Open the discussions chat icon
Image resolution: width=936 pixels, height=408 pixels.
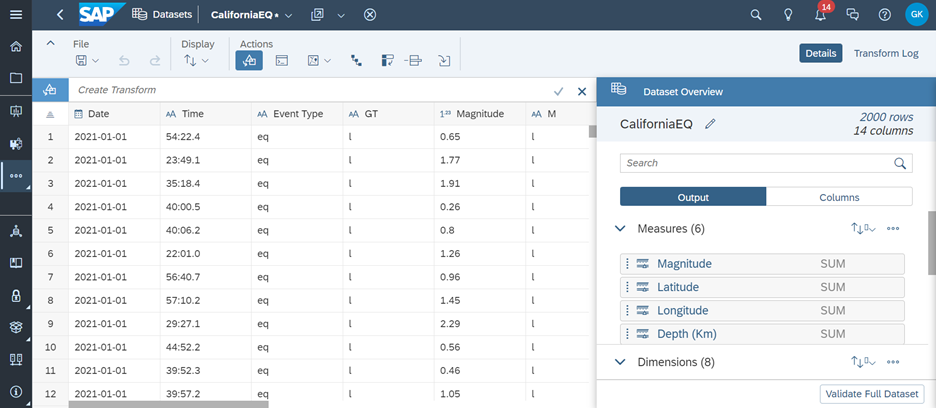click(852, 15)
